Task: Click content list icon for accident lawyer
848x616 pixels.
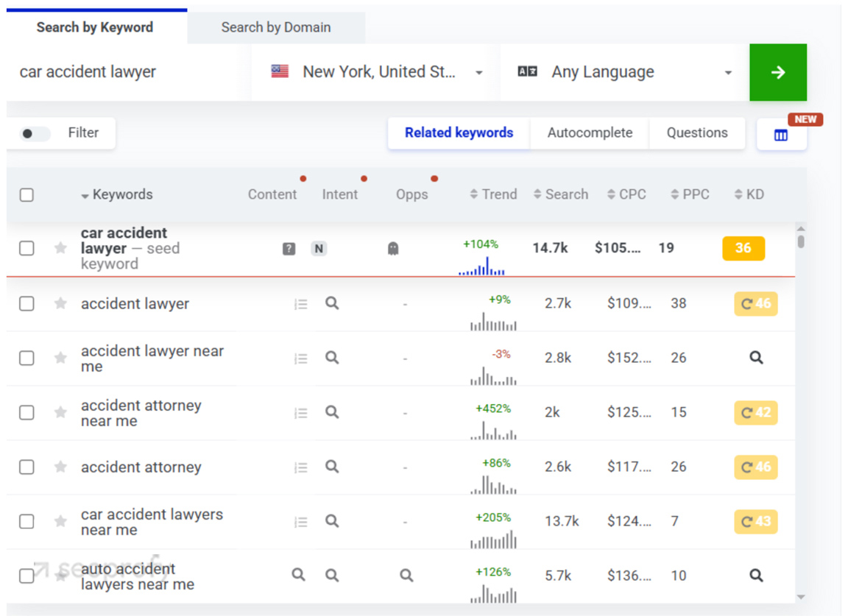Action: 301,304
